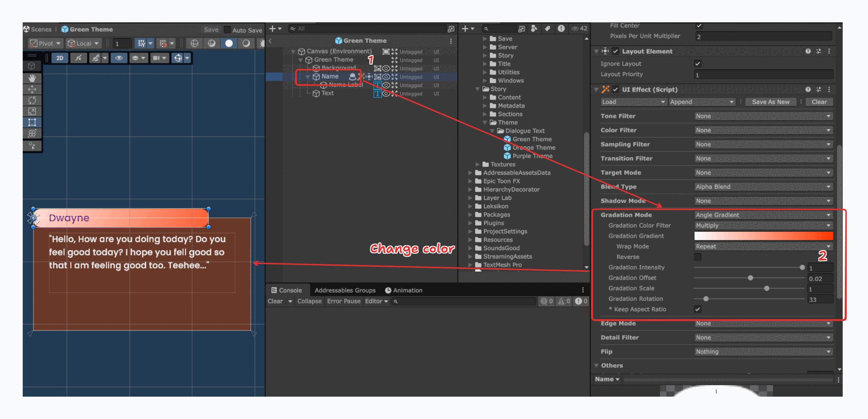Image resolution: width=868 pixels, height=419 pixels.
Task: Open UI Effect component options menu
Action: (829, 89)
